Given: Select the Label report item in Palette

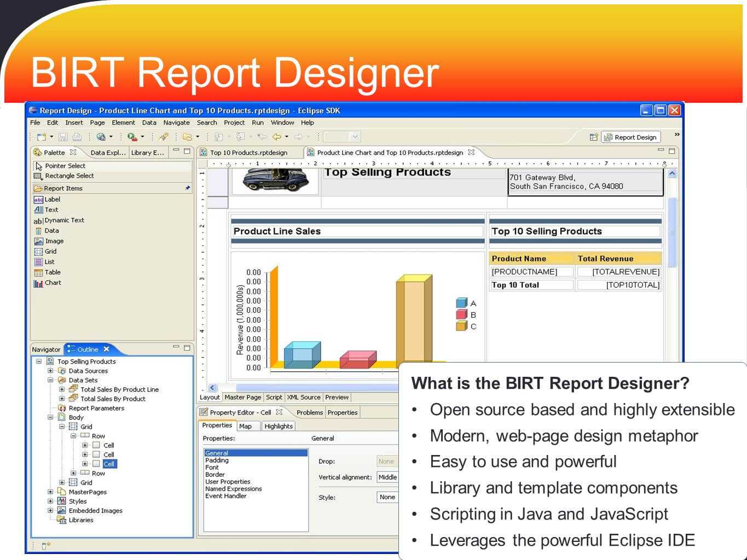Looking at the screenshot, I should point(47,200).
